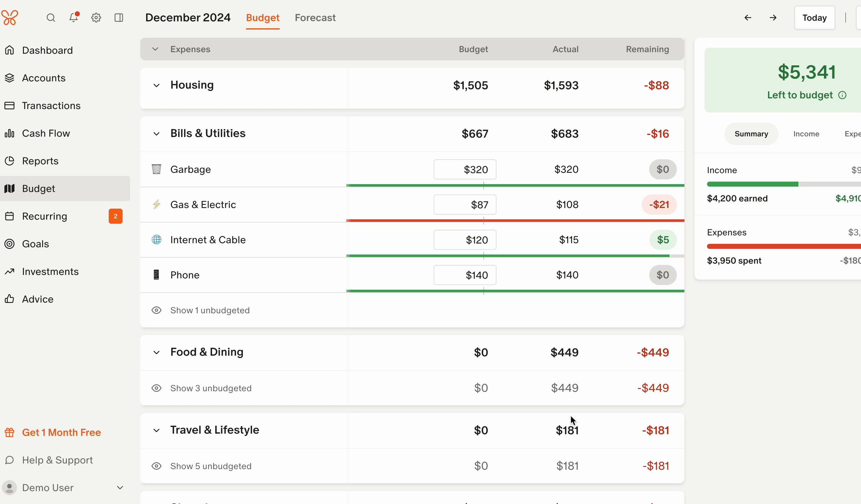Click the notifications bell icon

[x=73, y=18]
